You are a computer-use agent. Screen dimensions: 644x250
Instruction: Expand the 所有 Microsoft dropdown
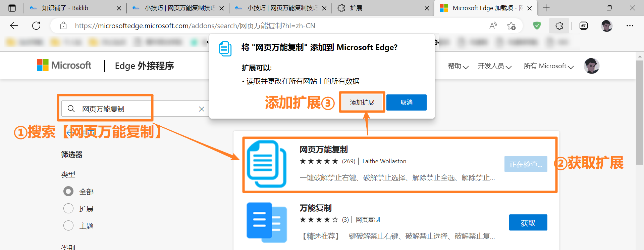tap(549, 66)
